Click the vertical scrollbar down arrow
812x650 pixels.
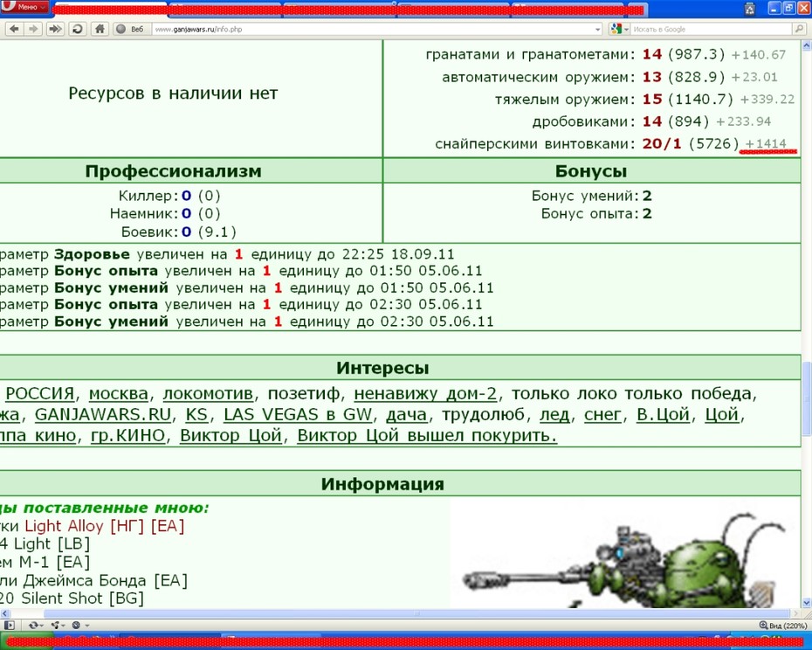pyautogui.click(x=806, y=603)
